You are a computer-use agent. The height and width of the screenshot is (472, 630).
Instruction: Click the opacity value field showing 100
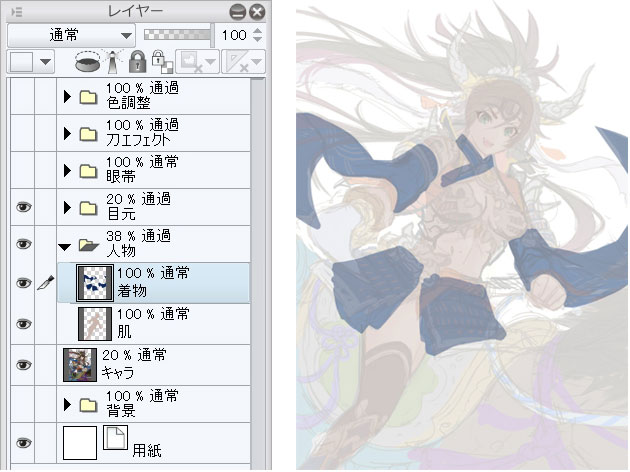(x=234, y=35)
